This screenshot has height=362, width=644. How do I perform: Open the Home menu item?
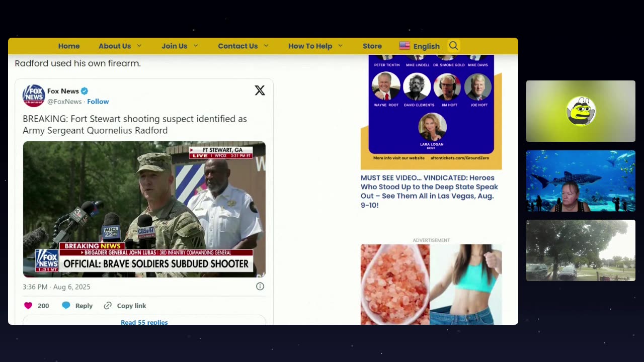click(x=69, y=46)
